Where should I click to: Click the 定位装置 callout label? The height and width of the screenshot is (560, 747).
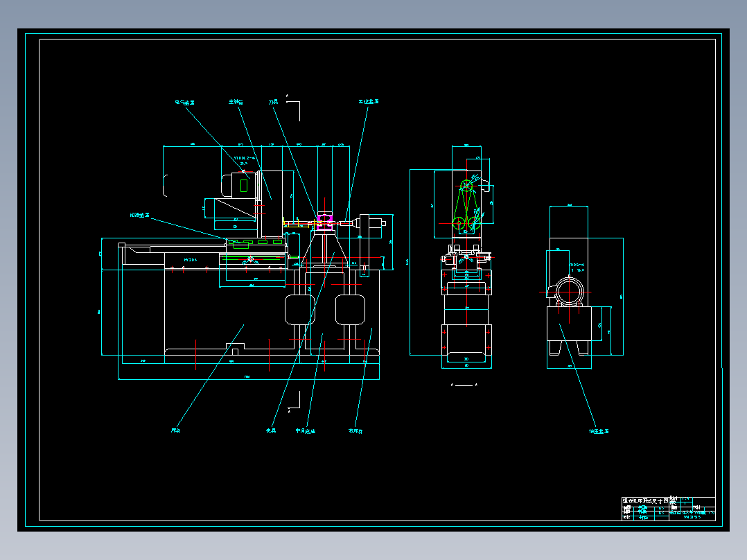click(x=369, y=101)
